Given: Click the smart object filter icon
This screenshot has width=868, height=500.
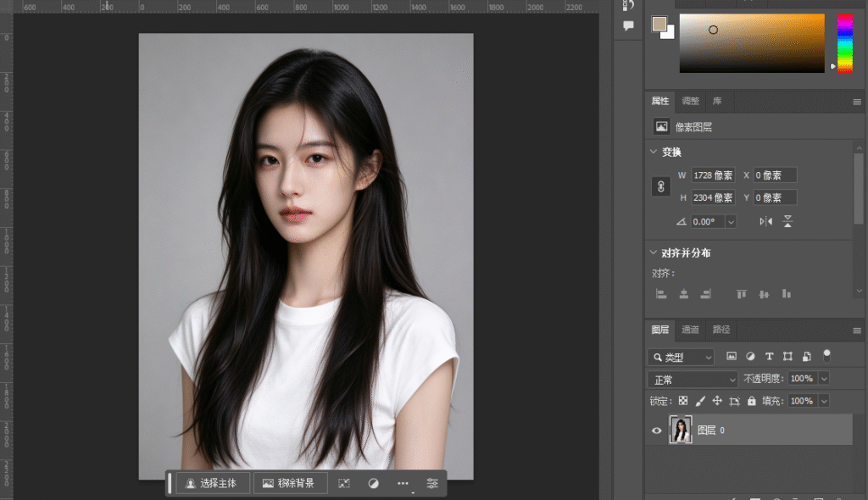Looking at the screenshot, I should click(x=807, y=357).
